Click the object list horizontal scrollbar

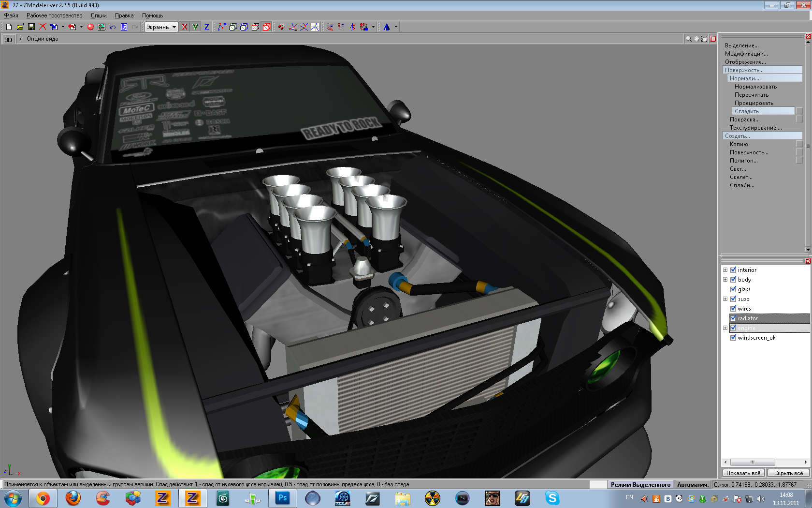pos(752,462)
